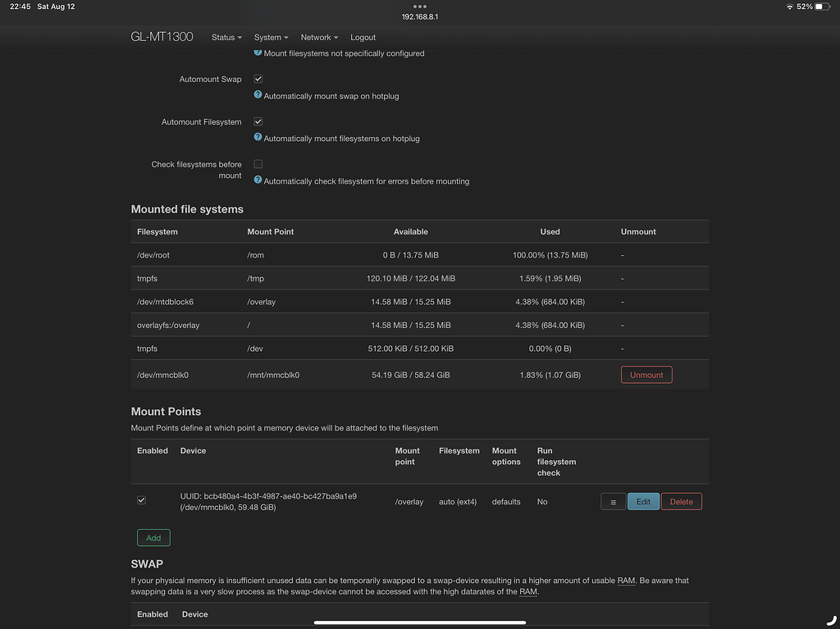Click Add to create a new mount point
The height and width of the screenshot is (629, 840).
click(x=153, y=537)
